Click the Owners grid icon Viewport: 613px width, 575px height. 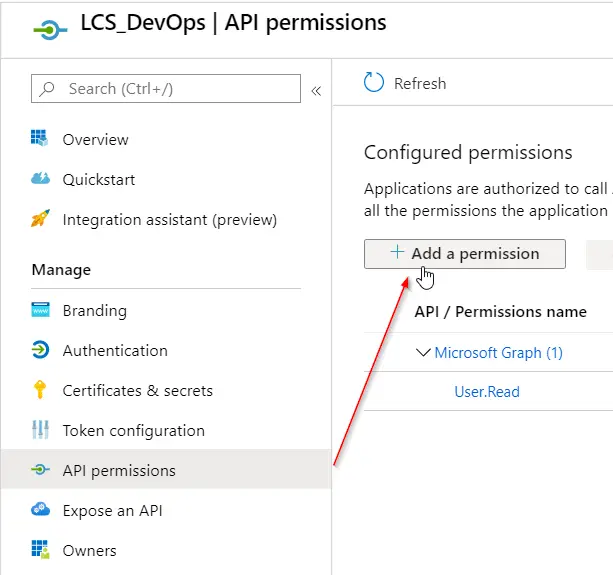point(40,549)
